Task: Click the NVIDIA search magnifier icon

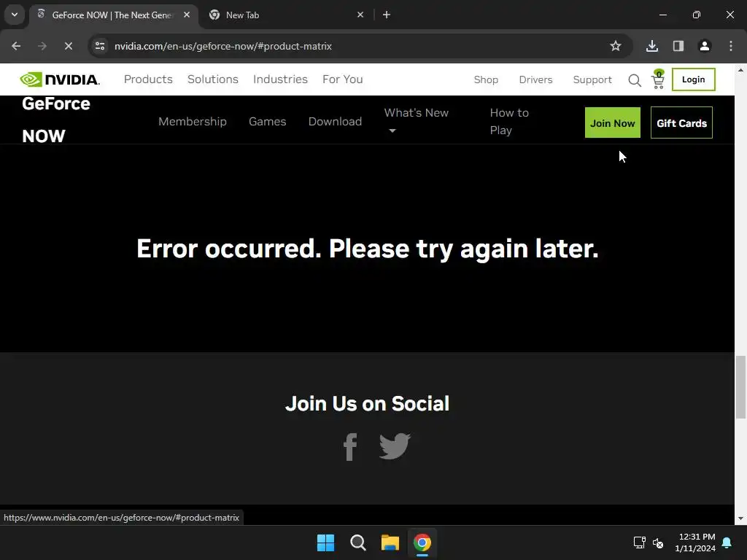Action: (634, 80)
